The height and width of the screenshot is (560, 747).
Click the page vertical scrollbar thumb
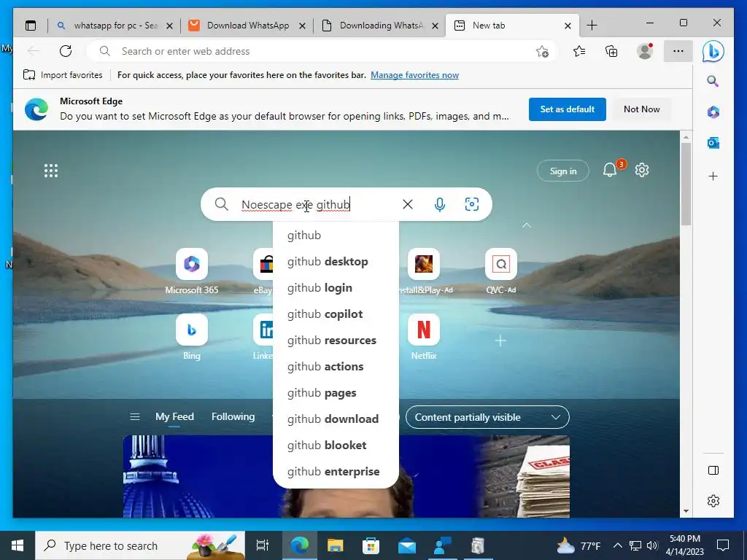[x=686, y=184]
